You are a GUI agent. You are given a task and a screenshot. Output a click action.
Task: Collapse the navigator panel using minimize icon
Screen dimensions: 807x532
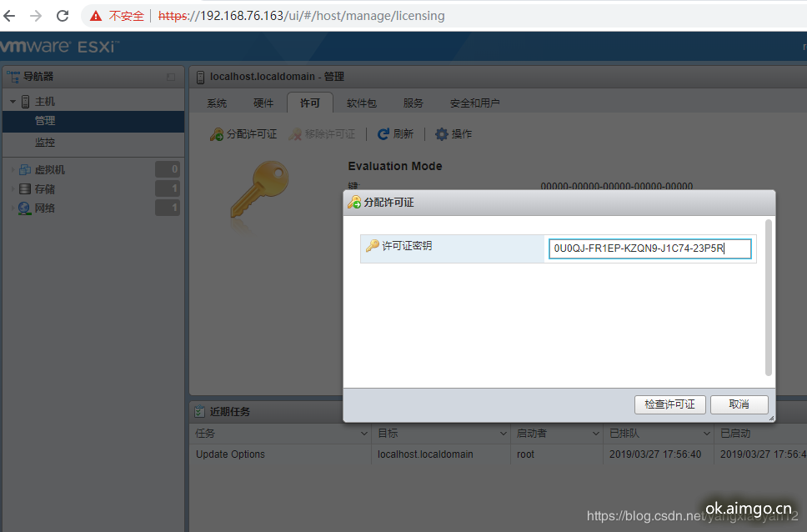[x=171, y=77]
